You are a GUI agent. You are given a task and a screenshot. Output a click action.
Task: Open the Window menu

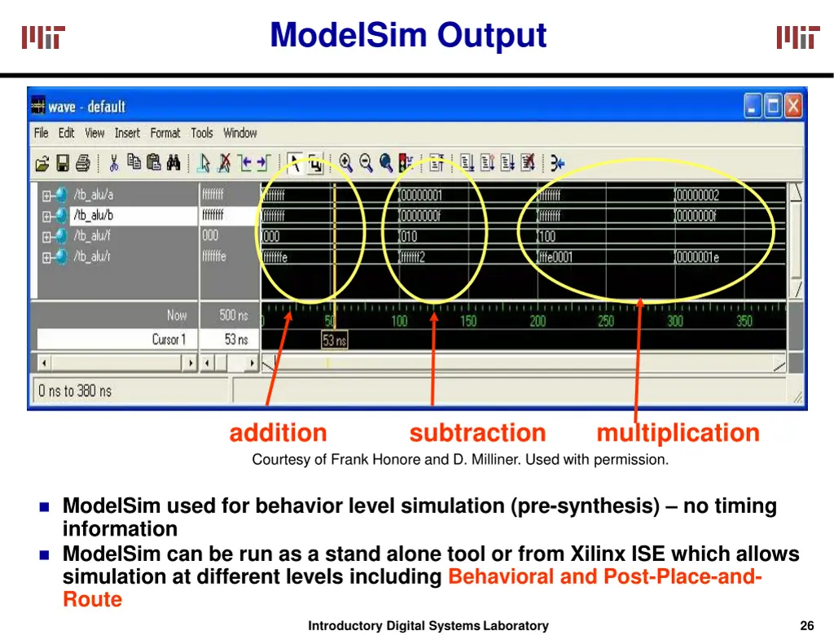tap(240, 133)
